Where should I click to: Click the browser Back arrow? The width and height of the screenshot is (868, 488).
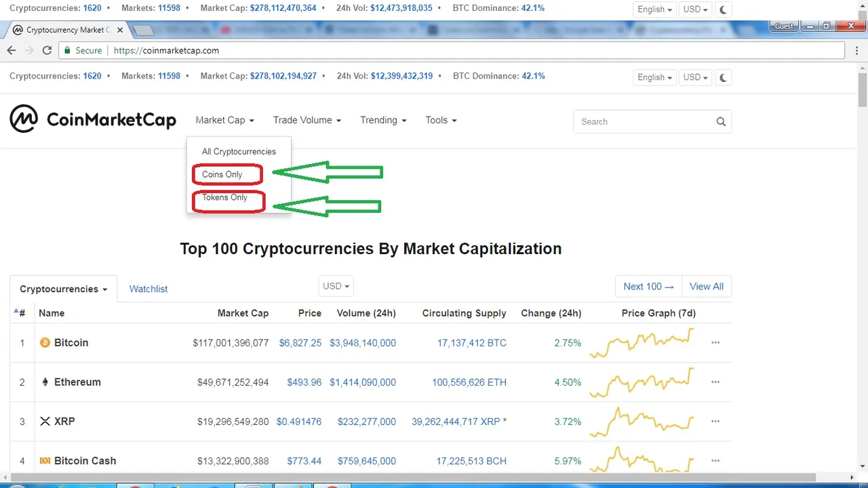coord(12,50)
